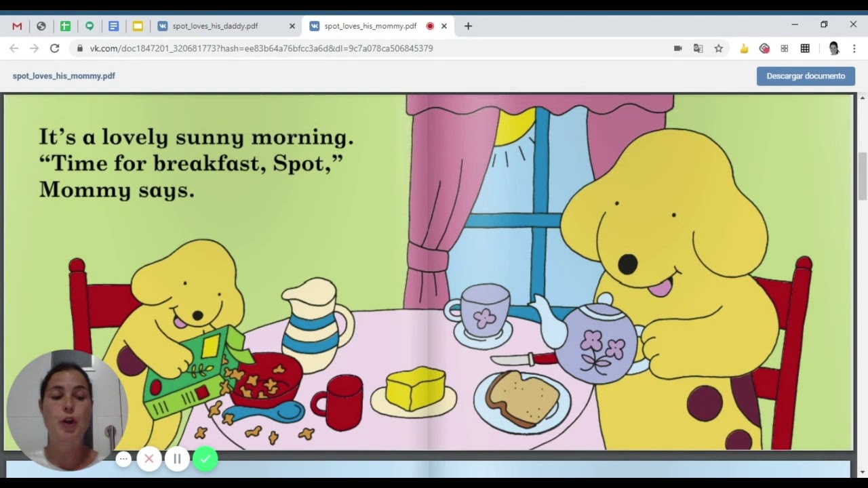Click scrollbar up arrow

[863, 98]
